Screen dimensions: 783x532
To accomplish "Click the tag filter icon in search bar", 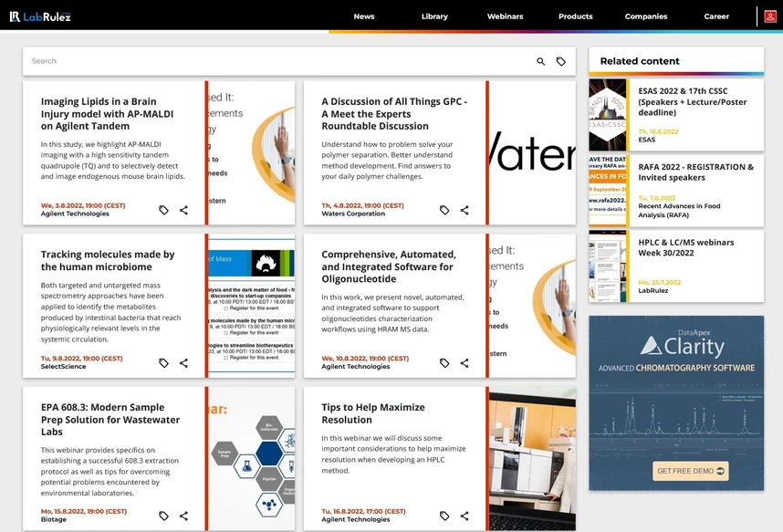I will pyautogui.click(x=561, y=61).
